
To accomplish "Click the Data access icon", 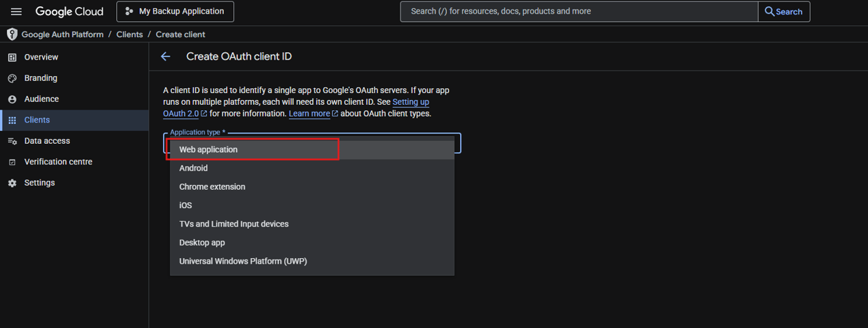I will tap(12, 141).
